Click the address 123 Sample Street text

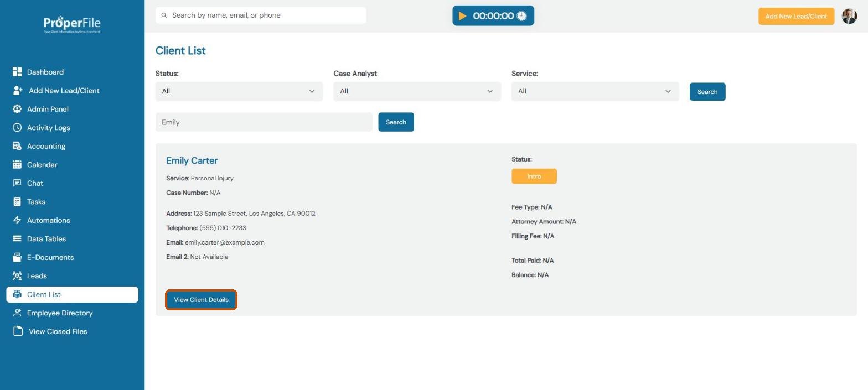[x=254, y=214]
